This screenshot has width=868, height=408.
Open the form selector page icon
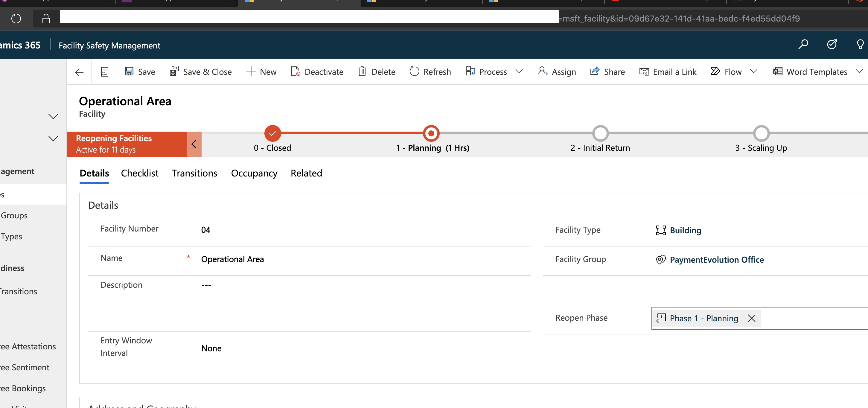tap(104, 72)
